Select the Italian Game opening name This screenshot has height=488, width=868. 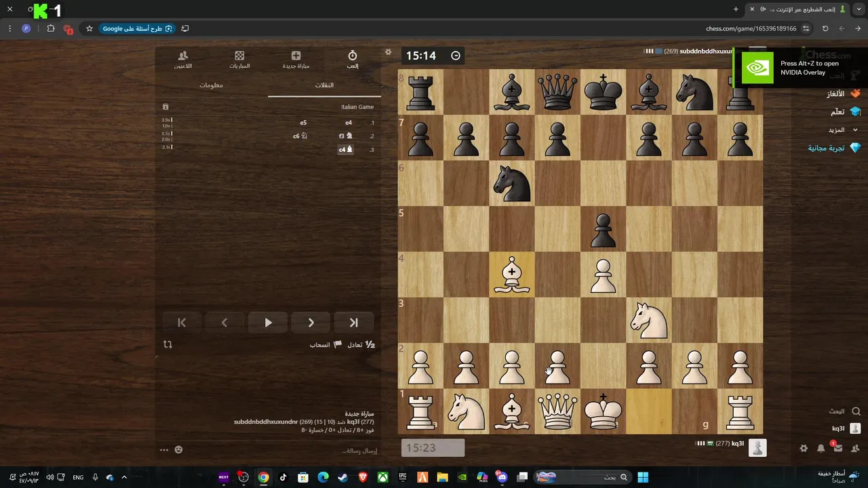tap(357, 107)
